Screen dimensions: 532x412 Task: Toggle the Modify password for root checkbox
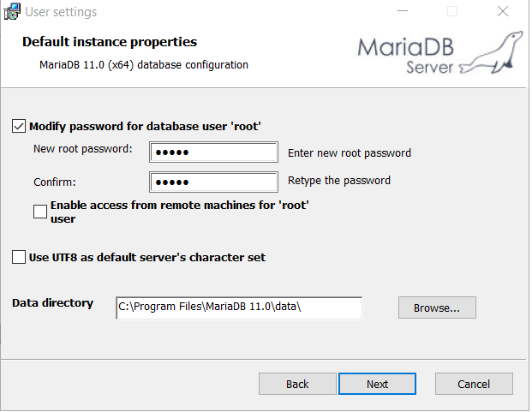tap(20, 127)
